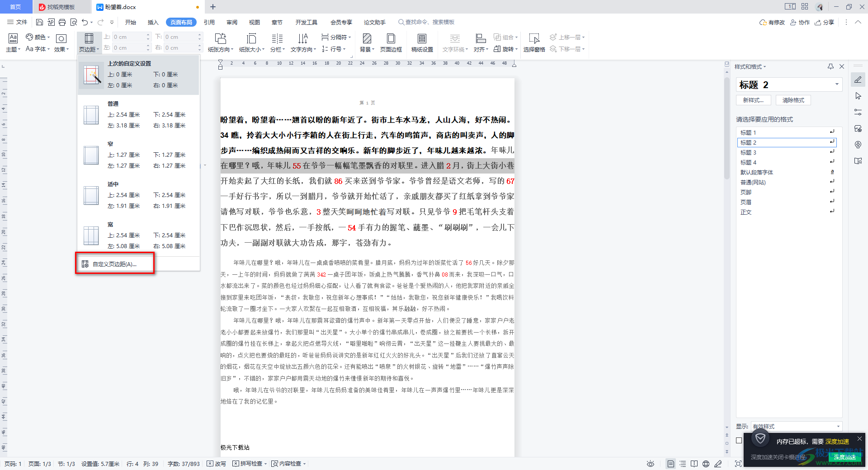
Task: Toggle page view mode in status bar
Action: 671,464
